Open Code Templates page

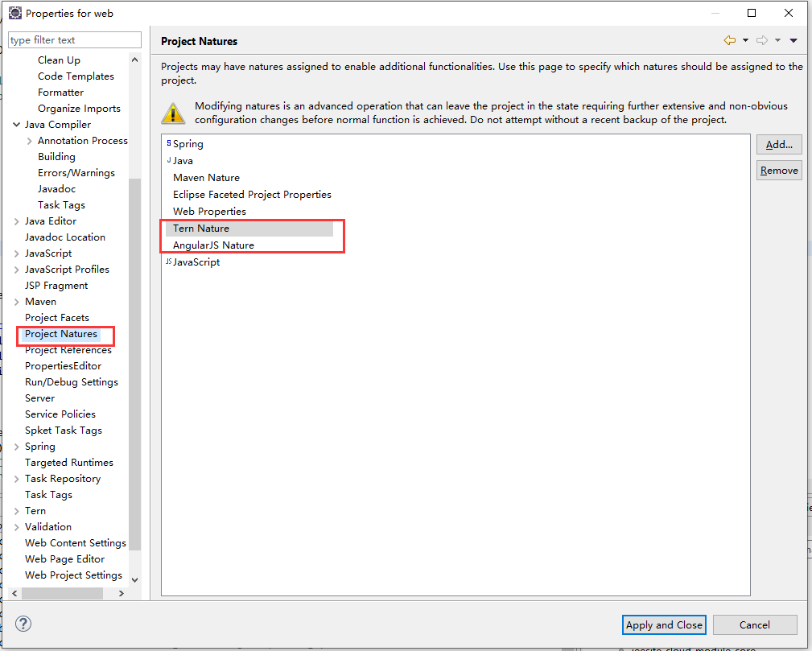[x=76, y=76]
